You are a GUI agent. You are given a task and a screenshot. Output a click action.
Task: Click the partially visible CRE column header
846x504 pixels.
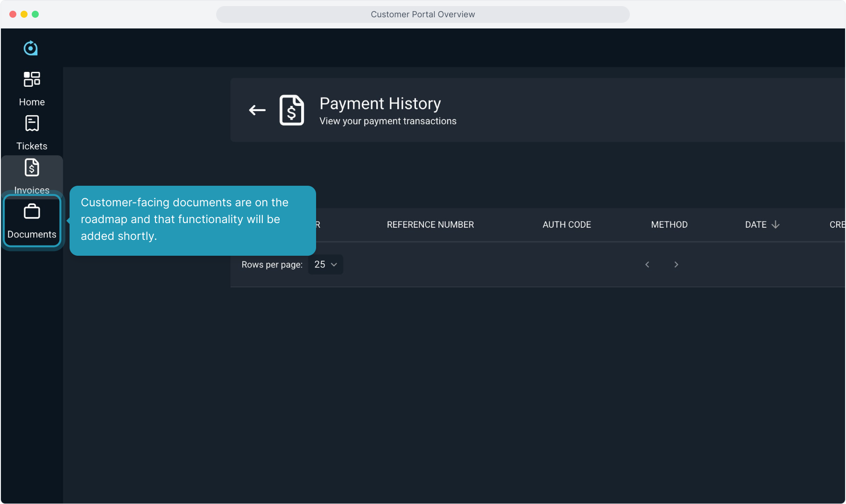[x=837, y=224]
